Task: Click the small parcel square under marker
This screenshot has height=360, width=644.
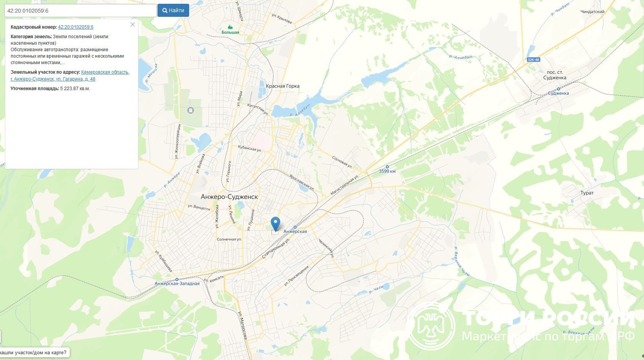Action: (x=275, y=232)
